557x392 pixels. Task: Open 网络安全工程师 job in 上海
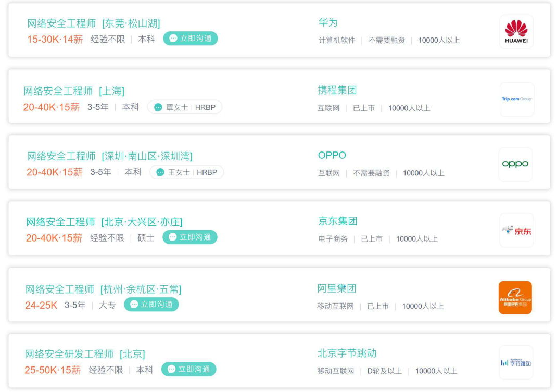coord(74,91)
